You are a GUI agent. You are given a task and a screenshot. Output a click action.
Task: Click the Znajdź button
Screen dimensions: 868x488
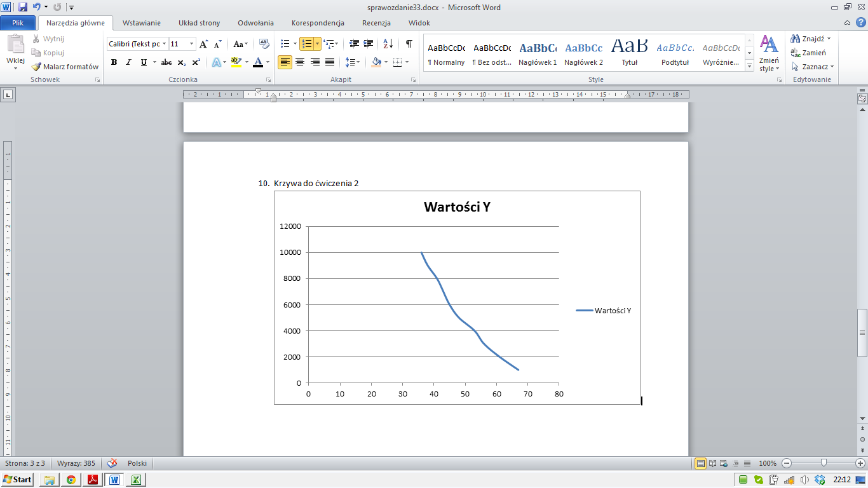pyautogui.click(x=810, y=39)
